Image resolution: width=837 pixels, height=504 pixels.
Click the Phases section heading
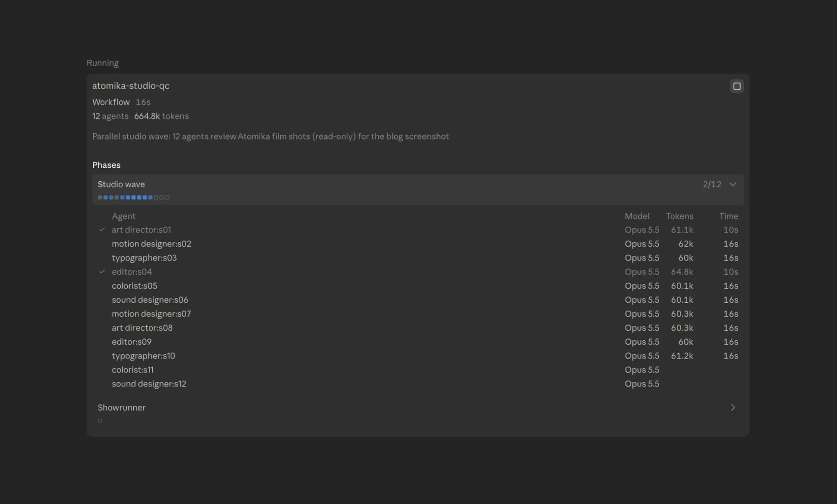pos(106,165)
